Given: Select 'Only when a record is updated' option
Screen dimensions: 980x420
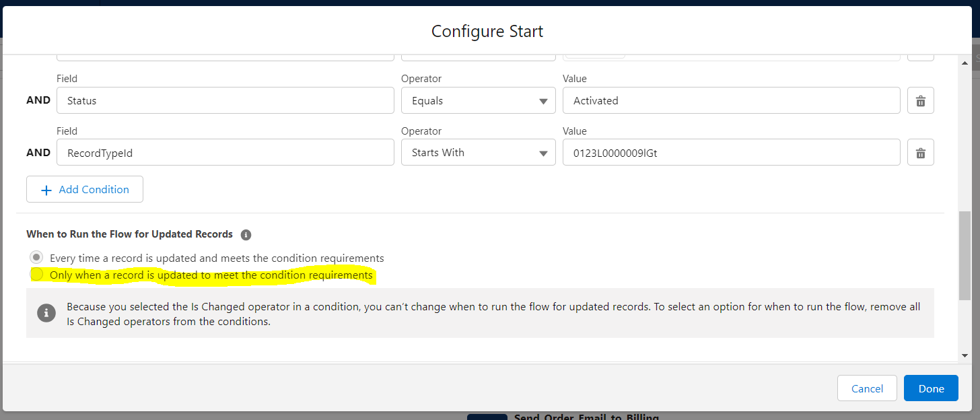Looking at the screenshot, I should [x=37, y=275].
